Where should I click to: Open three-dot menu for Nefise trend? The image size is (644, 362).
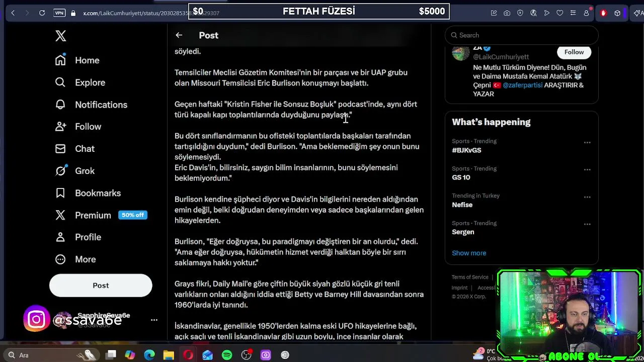tap(587, 197)
